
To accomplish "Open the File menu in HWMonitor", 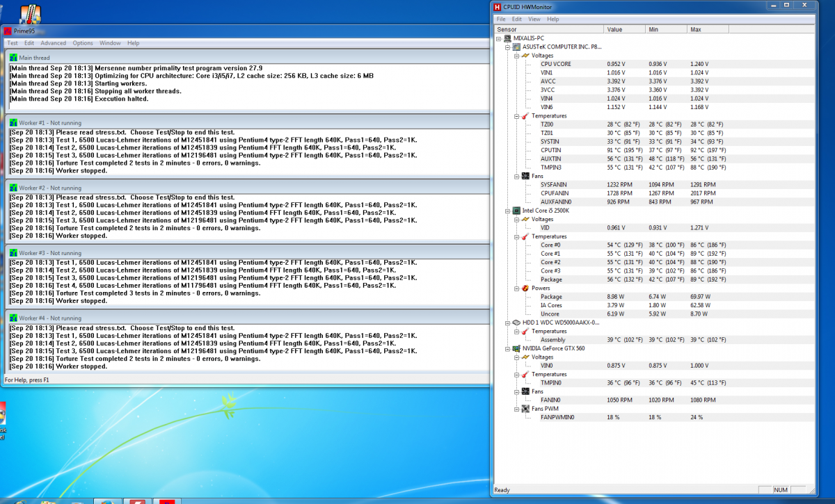I will (501, 19).
